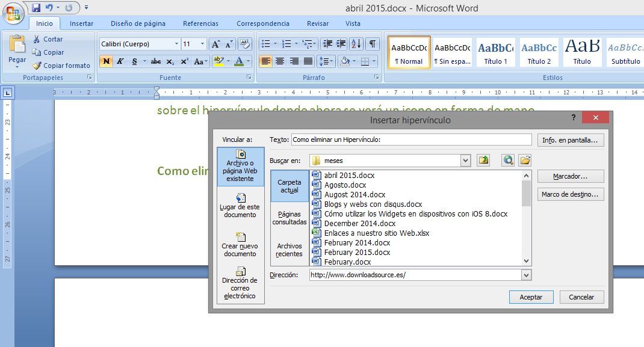Apply font color A swatch
Viewport: 644px width, 347px height.
point(239,61)
